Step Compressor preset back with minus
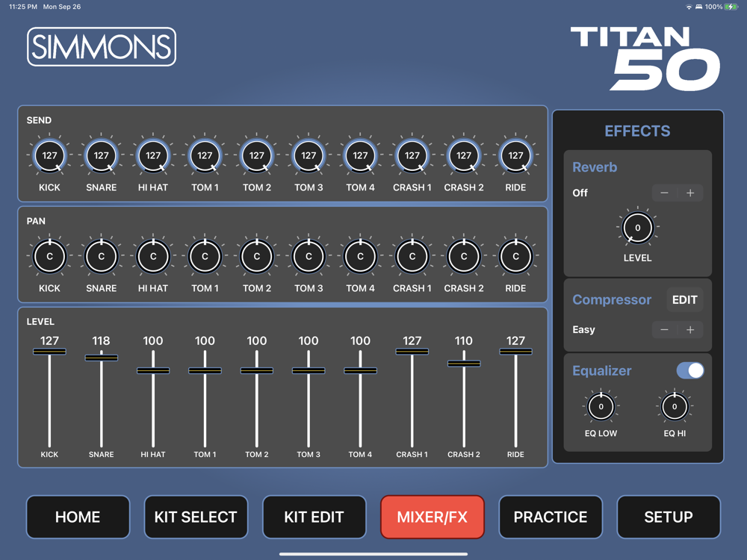Screen dimensions: 747x560 [665, 329]
